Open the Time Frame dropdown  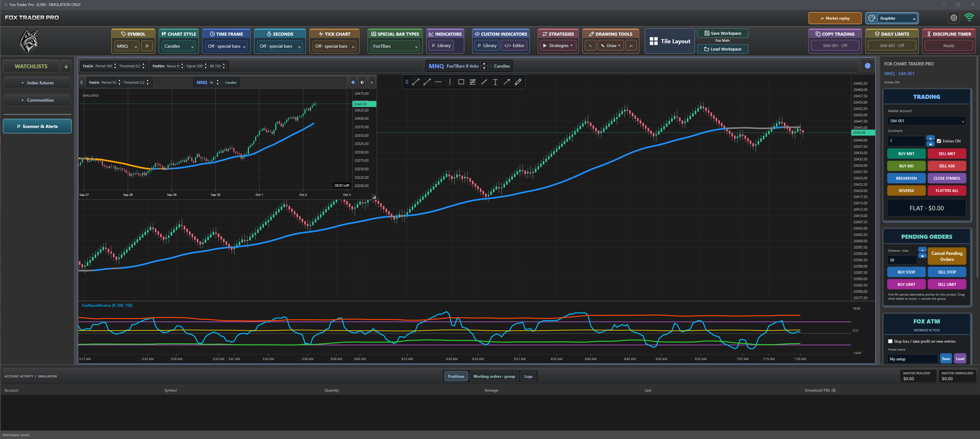pos(226,46)
